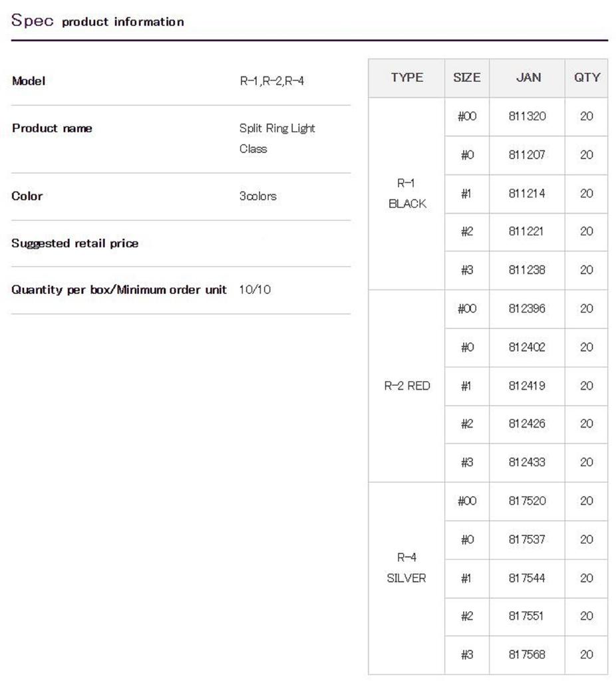Click the Suggested retail price label
This screenshot has height=681, width=616.
(x=75, y=243)
